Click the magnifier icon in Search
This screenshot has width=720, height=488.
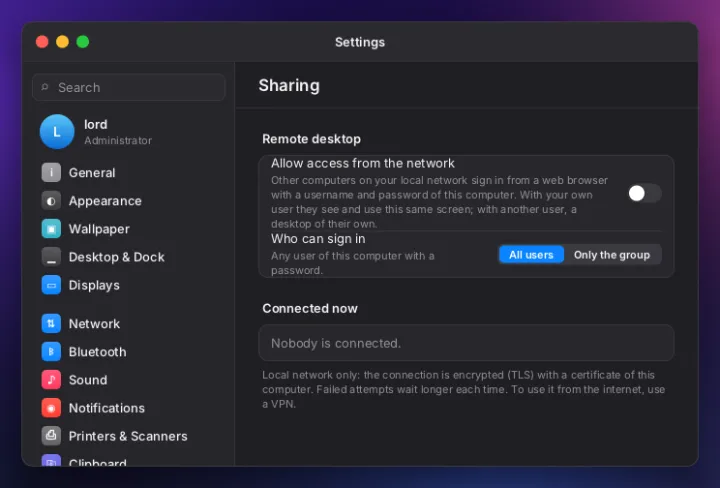pyautogui.click(x=45, y=87)
